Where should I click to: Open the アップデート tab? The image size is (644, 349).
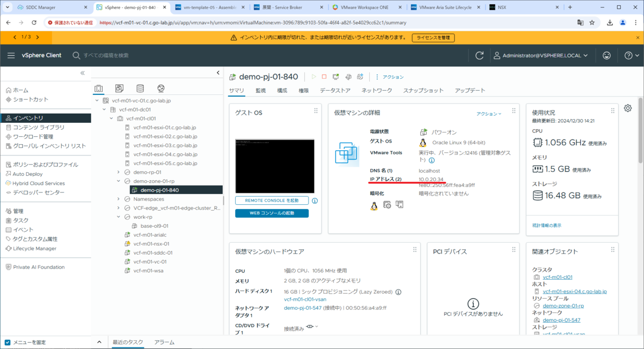[470, 91]
